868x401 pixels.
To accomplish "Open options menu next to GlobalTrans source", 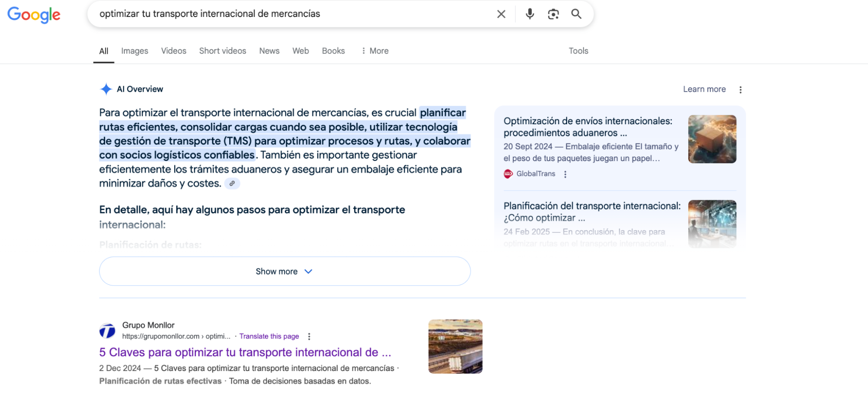I will [x=565, y=173].
